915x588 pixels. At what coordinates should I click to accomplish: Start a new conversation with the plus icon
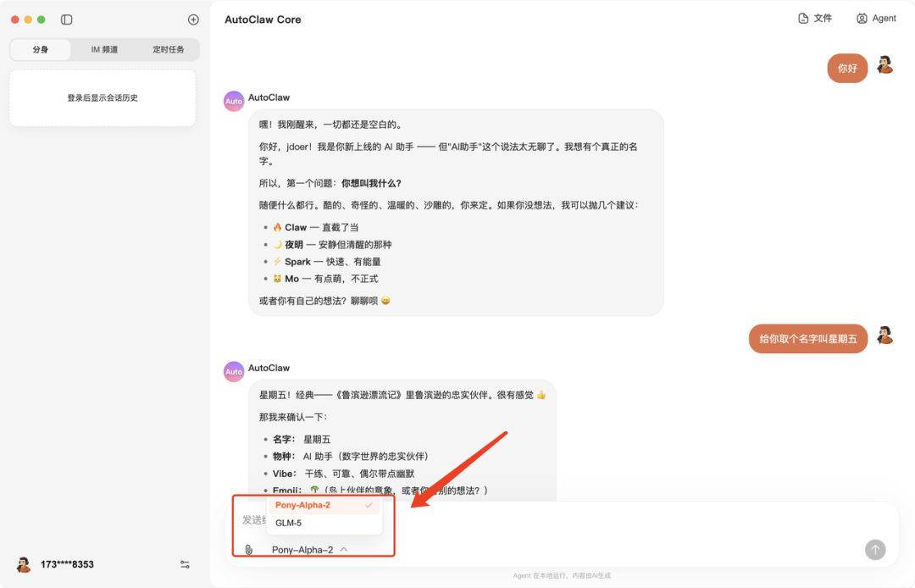point(193,19)
